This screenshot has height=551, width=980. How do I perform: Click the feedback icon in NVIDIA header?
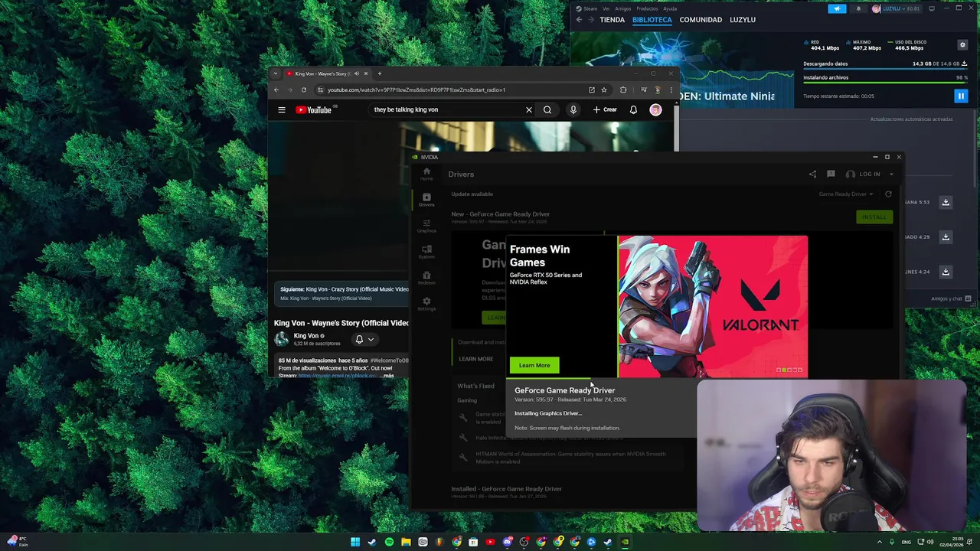[831, 174]
